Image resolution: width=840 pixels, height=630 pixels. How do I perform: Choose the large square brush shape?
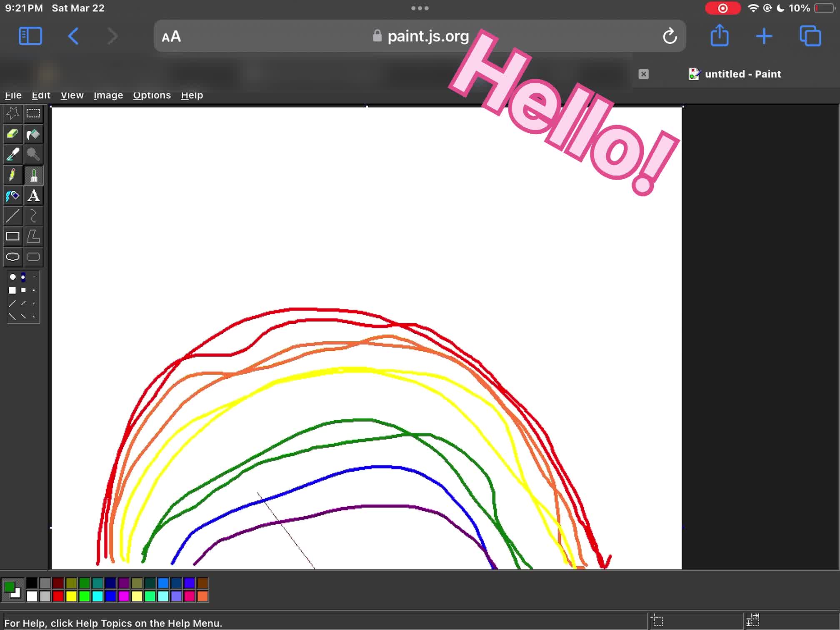tap(12, 290)
